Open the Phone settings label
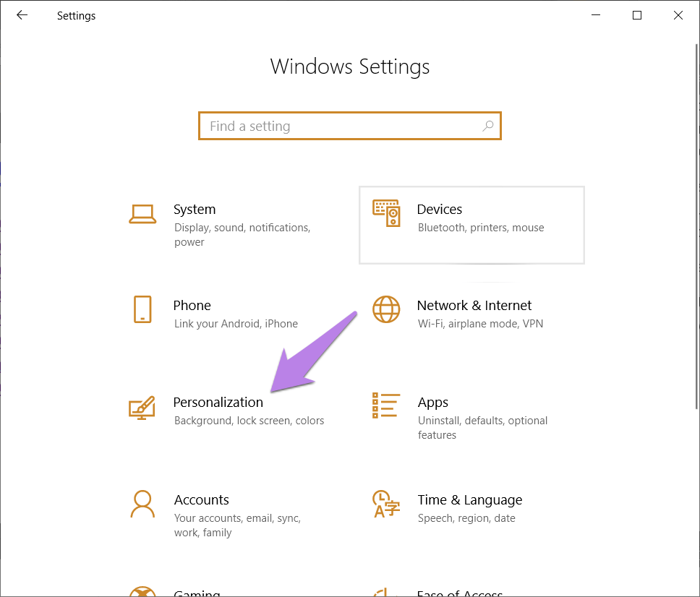The width and height of the screenshot is (700, 597). tap(192, 306)
